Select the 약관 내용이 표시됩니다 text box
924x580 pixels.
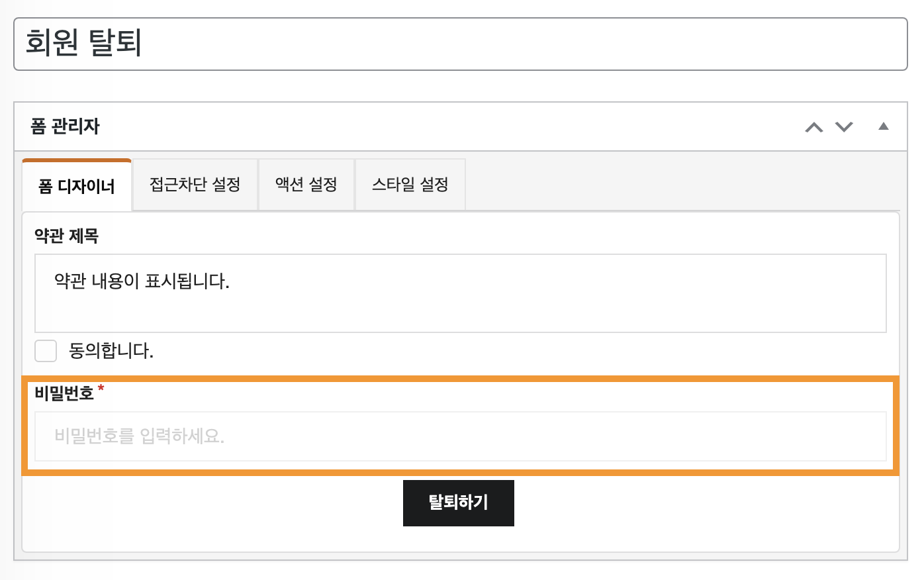tap(460, 293)
